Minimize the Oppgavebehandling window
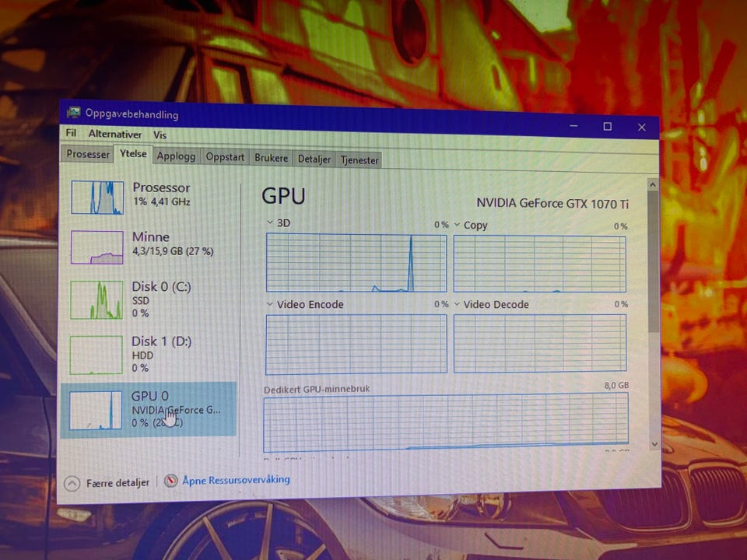Image resolution: width=747 pixels, height=560 pixels. [574, 126]
